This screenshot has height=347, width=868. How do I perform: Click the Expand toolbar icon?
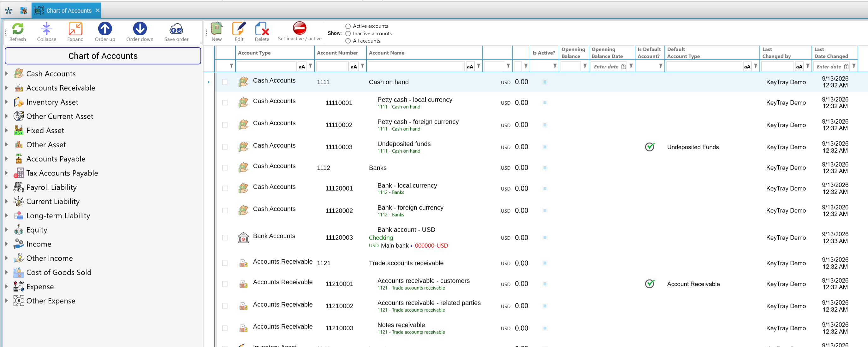(75, 29)
